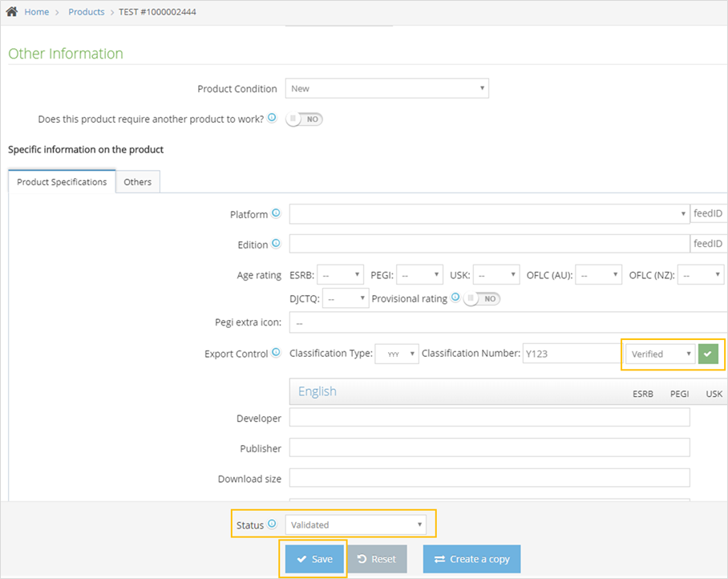Open the Verified export control dropdown
728x579 pixels.
[x=660, y=354]
